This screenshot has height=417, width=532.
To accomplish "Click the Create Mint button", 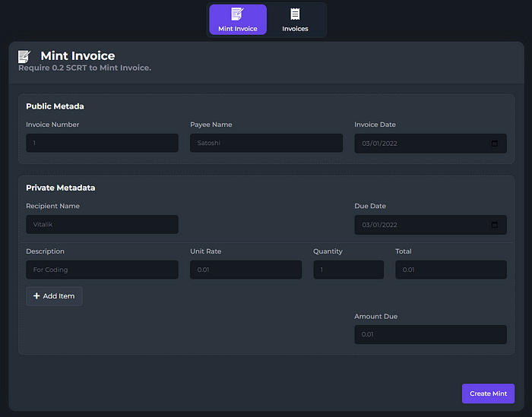I will coord(488,393).
